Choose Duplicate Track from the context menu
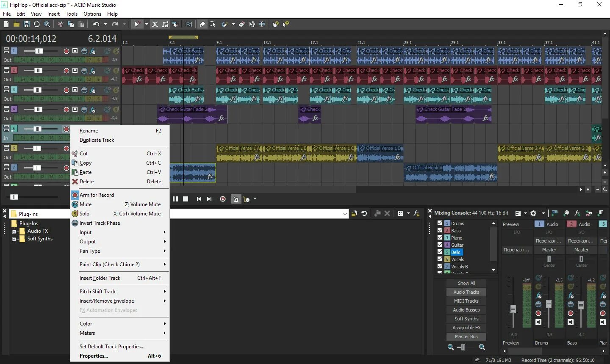Screen dimensions: 610x364 [x=120, y=140]
